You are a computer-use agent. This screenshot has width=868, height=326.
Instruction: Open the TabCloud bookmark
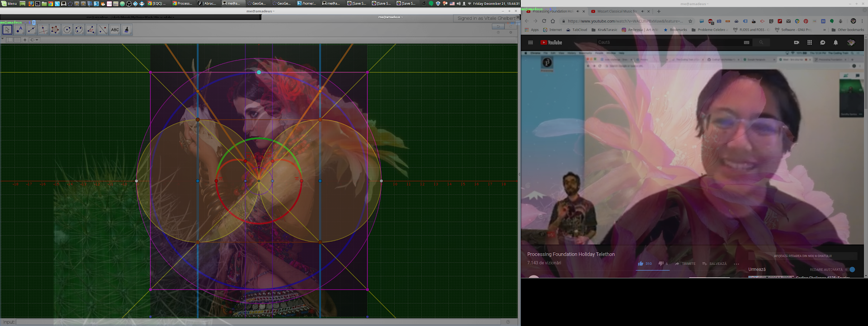tap(576, 30)
